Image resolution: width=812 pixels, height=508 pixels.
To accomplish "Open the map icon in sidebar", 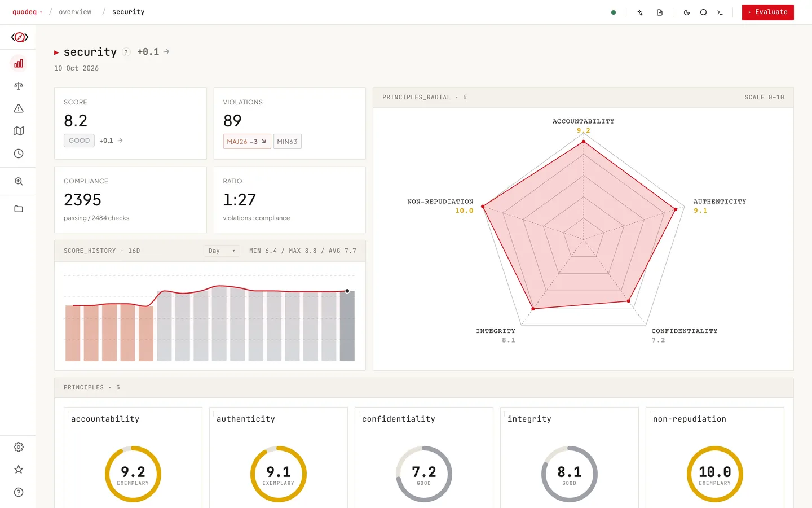I will [19, 131].
